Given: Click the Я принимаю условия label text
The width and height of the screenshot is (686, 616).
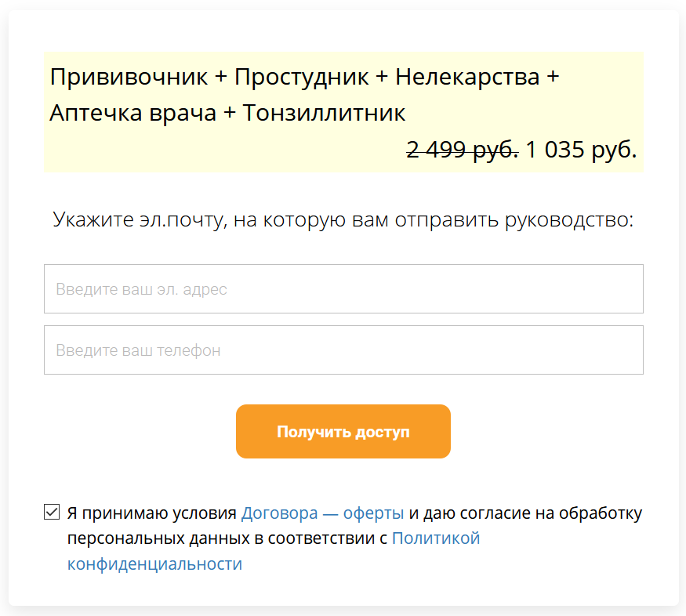Looking at the screenshot, I should tap(151, 514).
